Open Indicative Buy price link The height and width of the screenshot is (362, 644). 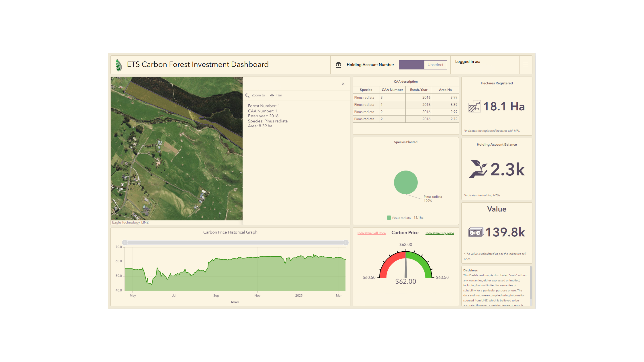click(440, 233)
